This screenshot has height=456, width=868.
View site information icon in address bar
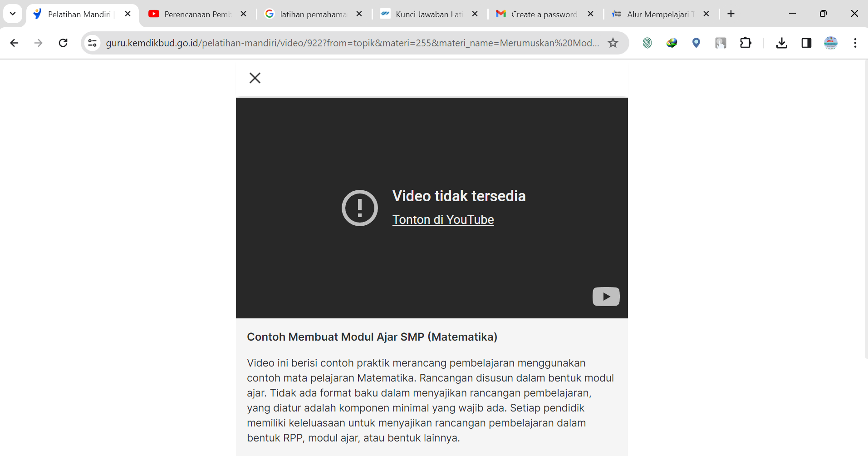click(x=93, y=43)
